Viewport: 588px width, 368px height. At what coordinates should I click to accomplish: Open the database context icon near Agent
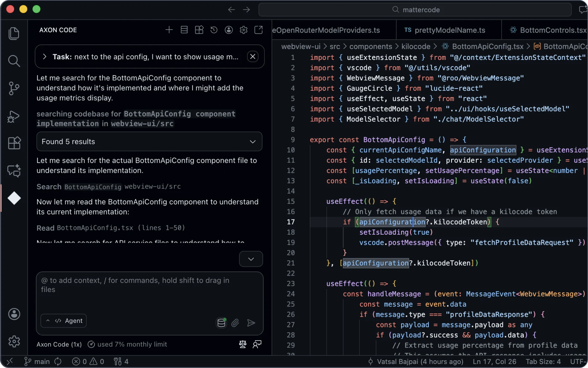(x=221, y=323)
